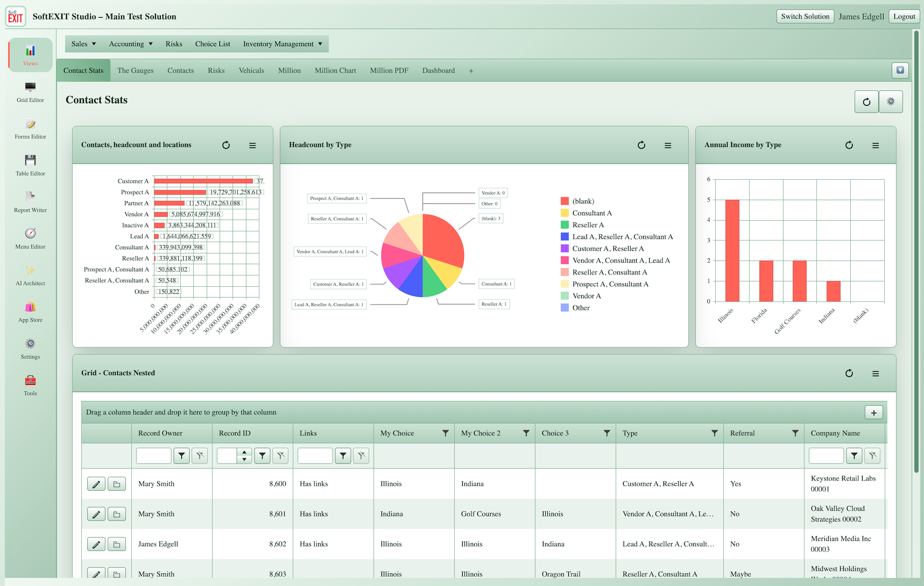This screenshot has width=924, height=586.
Task: Click the Switch Solution button
Action: click(805, 17)
